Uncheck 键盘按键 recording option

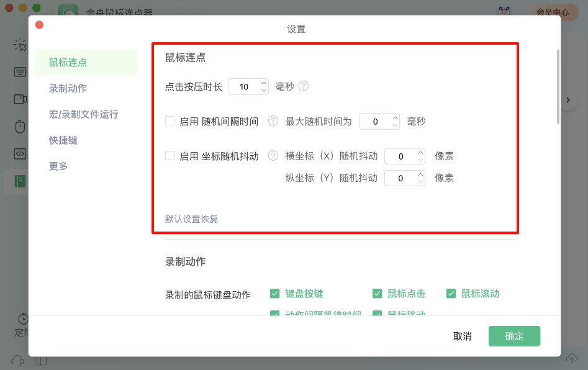coord(275,294)
